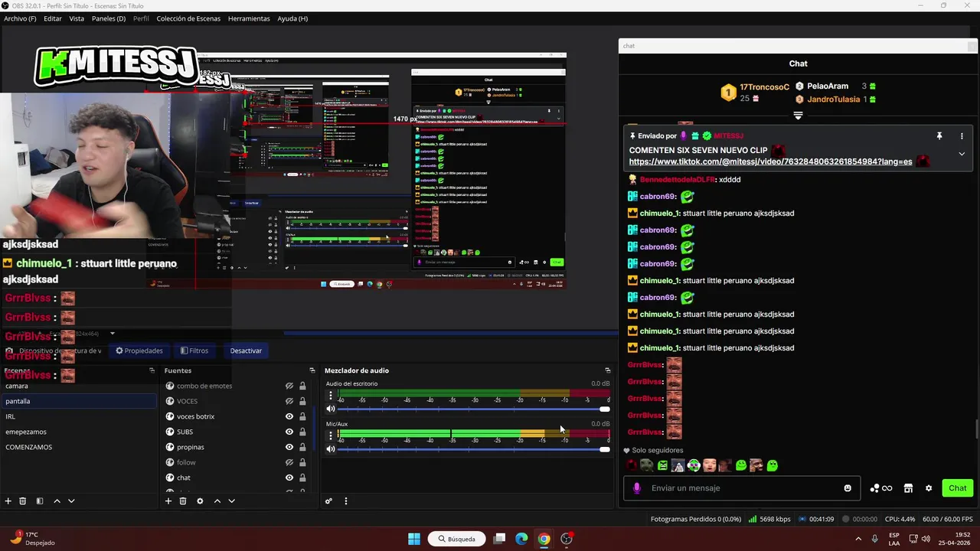Add a new scene with the plus icon
This screenshot has height=551, width=980.
tap(8, 501)
